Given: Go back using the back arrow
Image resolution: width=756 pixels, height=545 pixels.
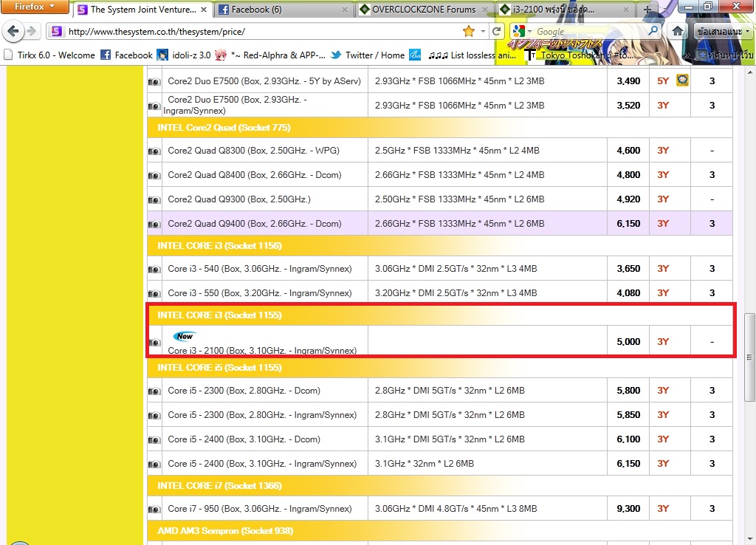Looking at the screenshot, I should (x=13, y=31).
